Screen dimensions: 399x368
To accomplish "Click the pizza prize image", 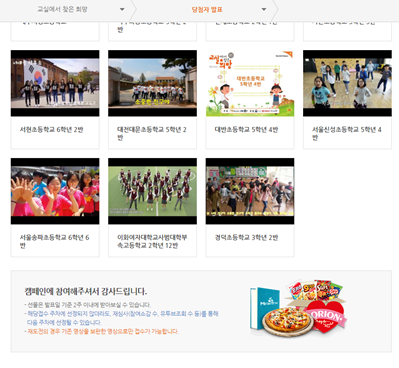I will pyautogui.click(x=287, y=321).
